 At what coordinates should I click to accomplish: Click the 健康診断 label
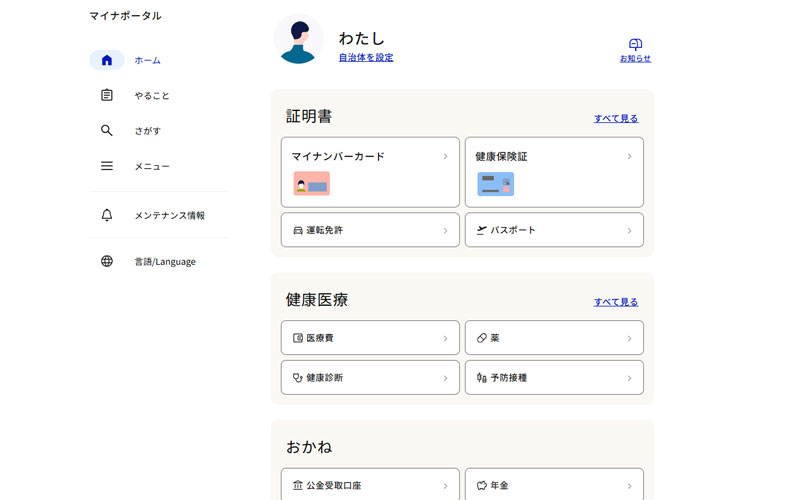324,378
